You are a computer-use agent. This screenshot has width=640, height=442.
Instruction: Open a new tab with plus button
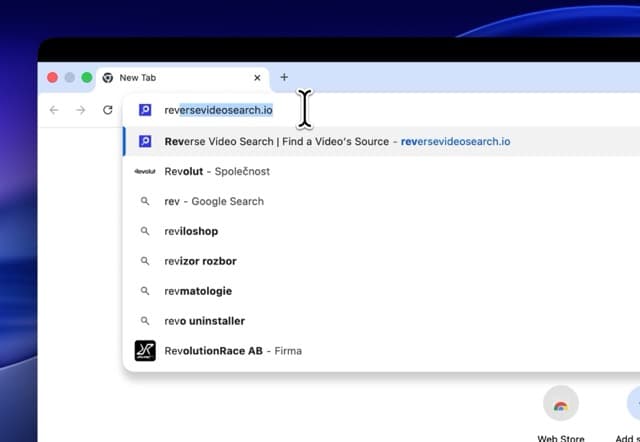pos(284,77)
